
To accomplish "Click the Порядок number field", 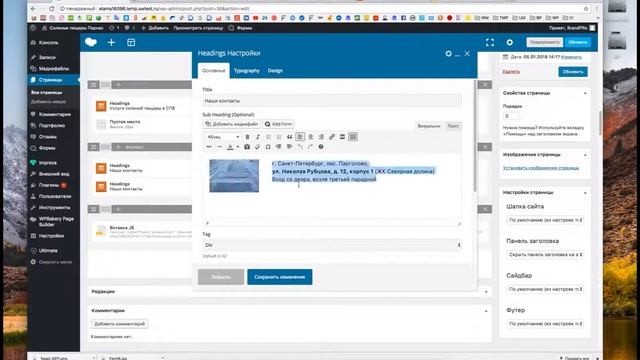I will [511, 116].
